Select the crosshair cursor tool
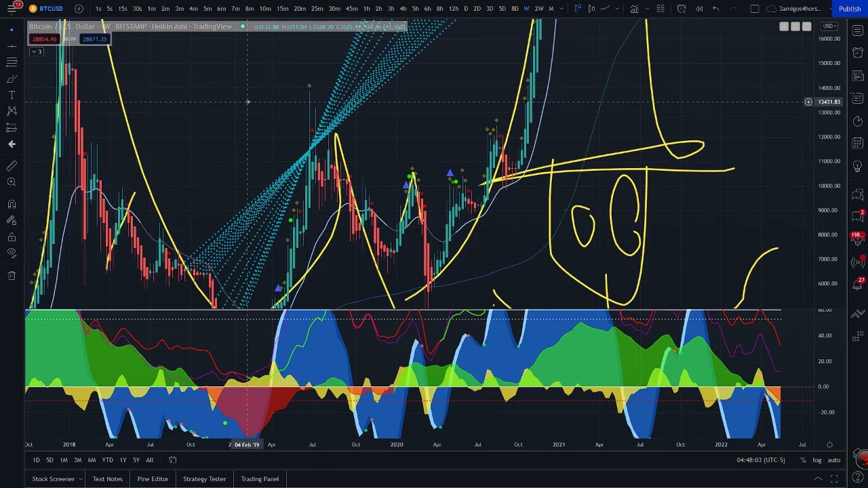This screenshot has width=868, height=488. click(x=12, y=30)
